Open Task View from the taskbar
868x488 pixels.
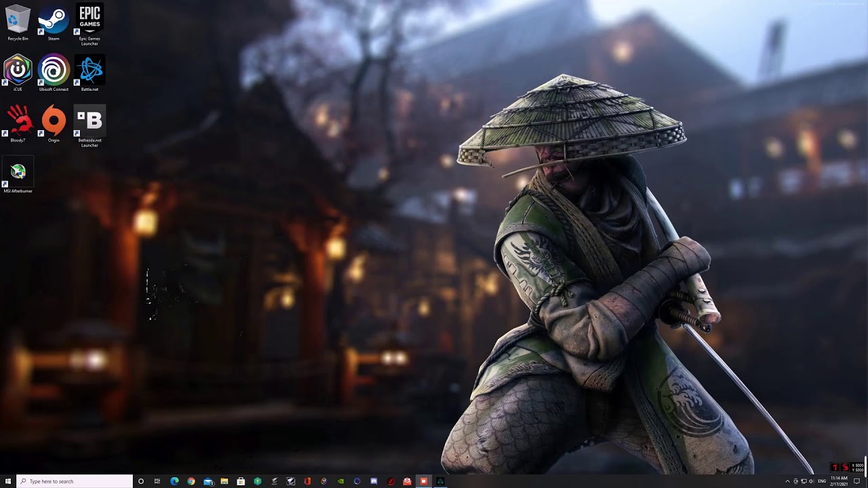(157, 481)
